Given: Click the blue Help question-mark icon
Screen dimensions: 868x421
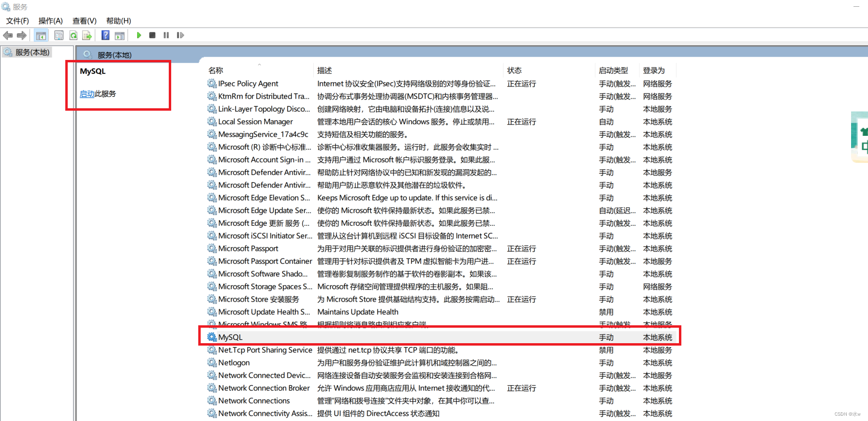Looking at the screenshot, I should (x=105, y=35).
